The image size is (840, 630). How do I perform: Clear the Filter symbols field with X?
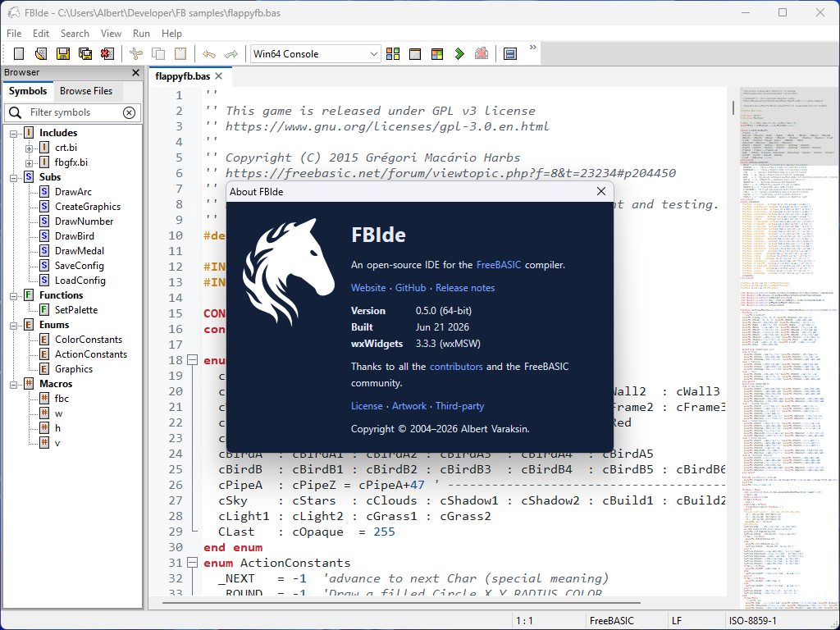pyautogui.click(x=129, y=112)
